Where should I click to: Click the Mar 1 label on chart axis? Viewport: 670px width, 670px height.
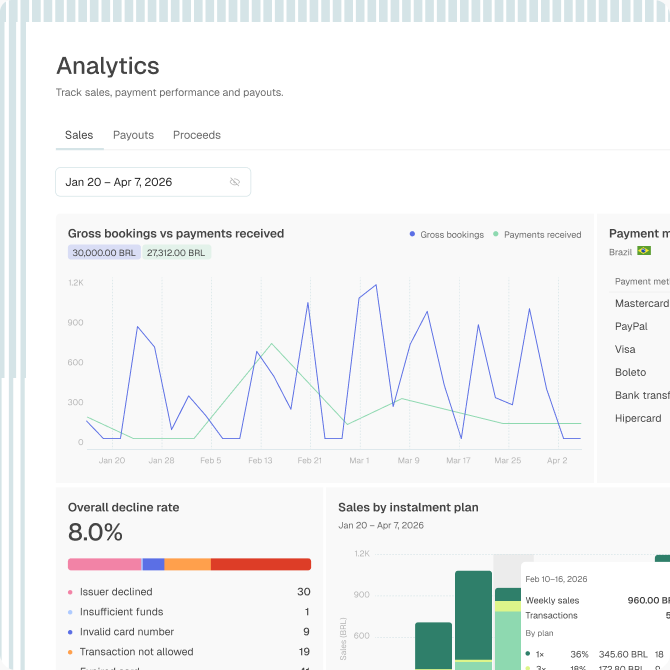point(359,461)
